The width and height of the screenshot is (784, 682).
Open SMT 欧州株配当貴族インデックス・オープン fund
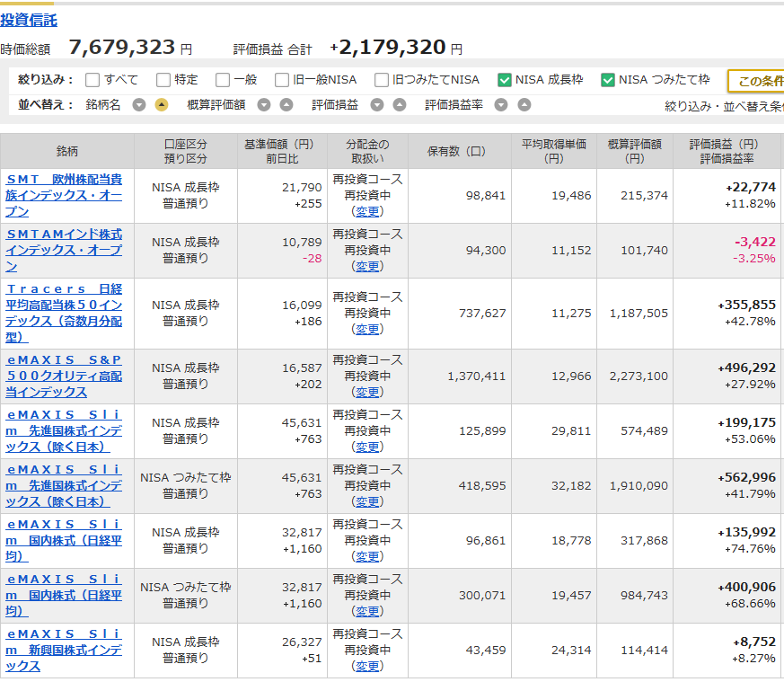(x=64, y=195)
